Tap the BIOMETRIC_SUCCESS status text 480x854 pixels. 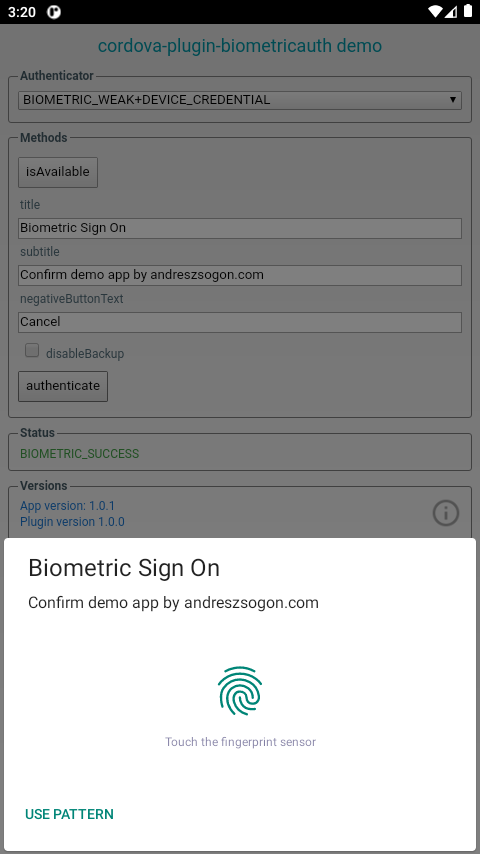pyautogui.click(x=80, y=454)
